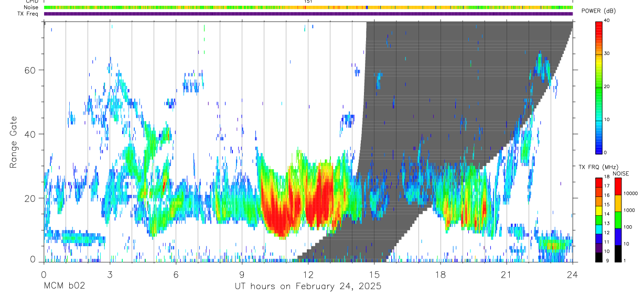Click the blue segment of NOISE legend

(618, 237)
